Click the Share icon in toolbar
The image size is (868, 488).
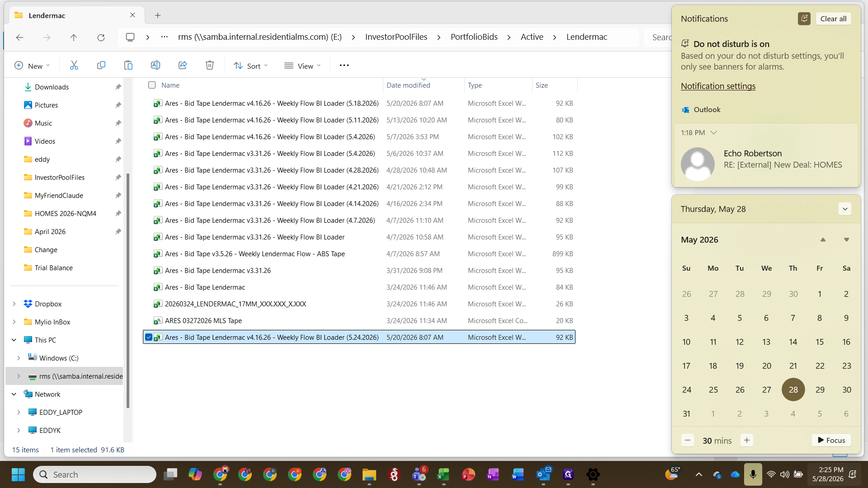coord(183,66)
